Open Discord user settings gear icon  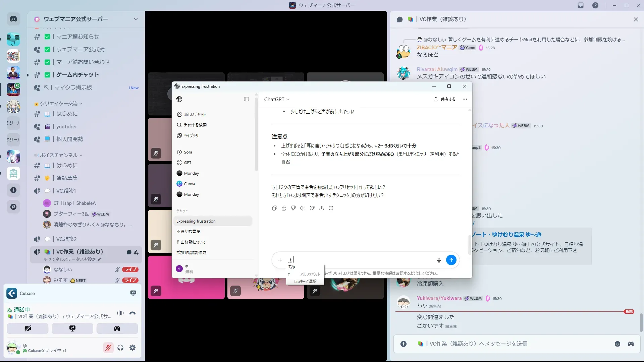pos(132,348)
